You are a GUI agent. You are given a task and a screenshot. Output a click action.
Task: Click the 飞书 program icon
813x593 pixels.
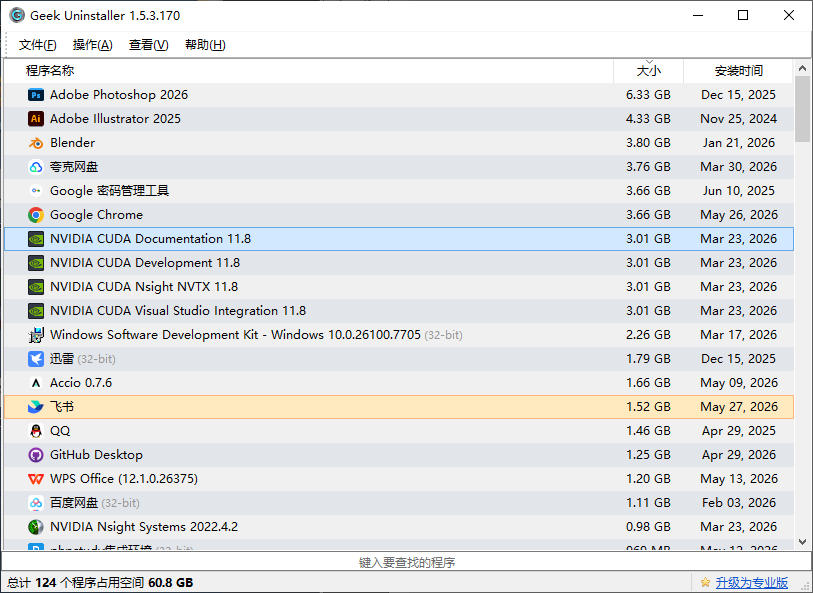[36, 407]
